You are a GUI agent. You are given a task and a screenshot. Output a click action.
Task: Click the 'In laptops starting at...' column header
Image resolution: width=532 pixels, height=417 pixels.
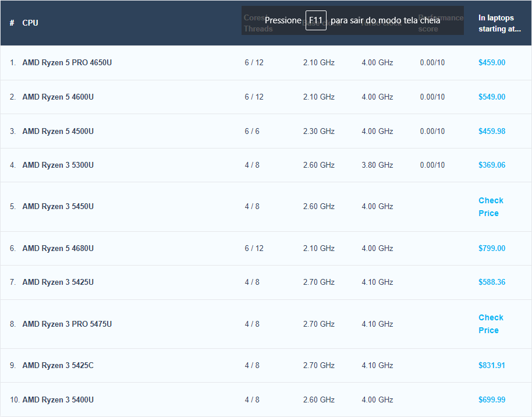(499, 23)
